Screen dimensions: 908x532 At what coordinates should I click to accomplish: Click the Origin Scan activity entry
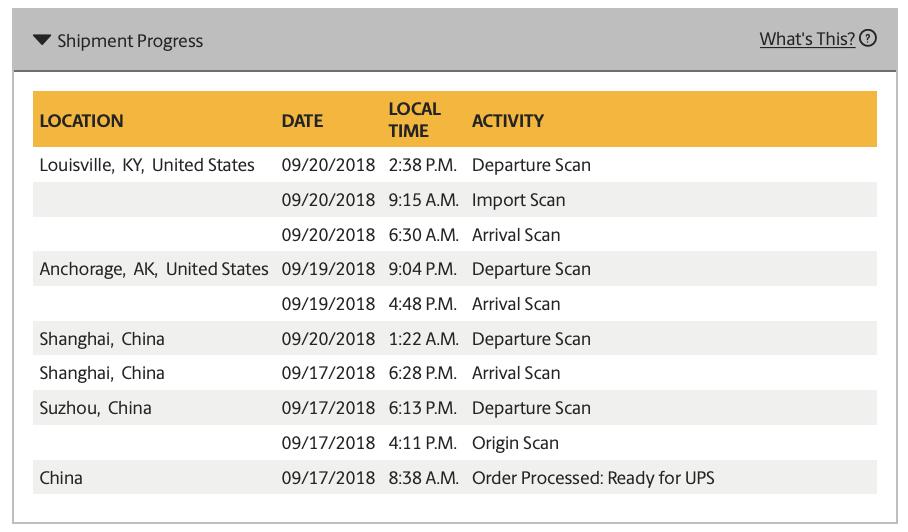tap(515, 443)
